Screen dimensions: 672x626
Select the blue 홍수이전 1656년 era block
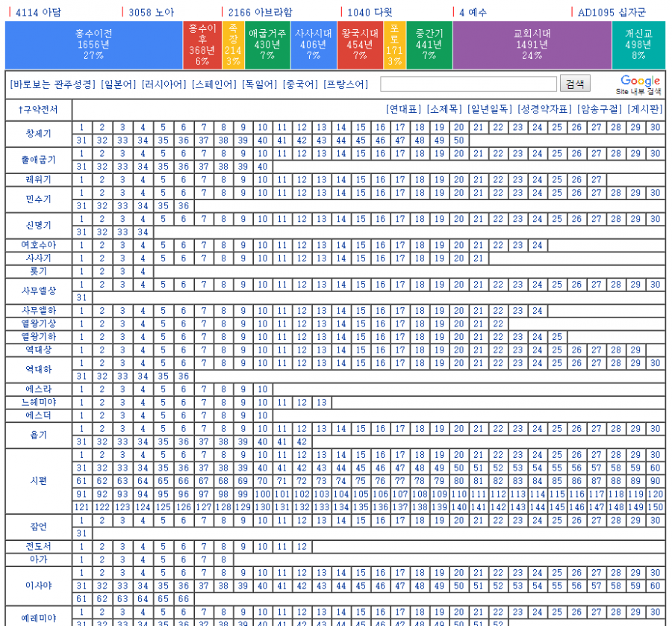pos(94,45)
